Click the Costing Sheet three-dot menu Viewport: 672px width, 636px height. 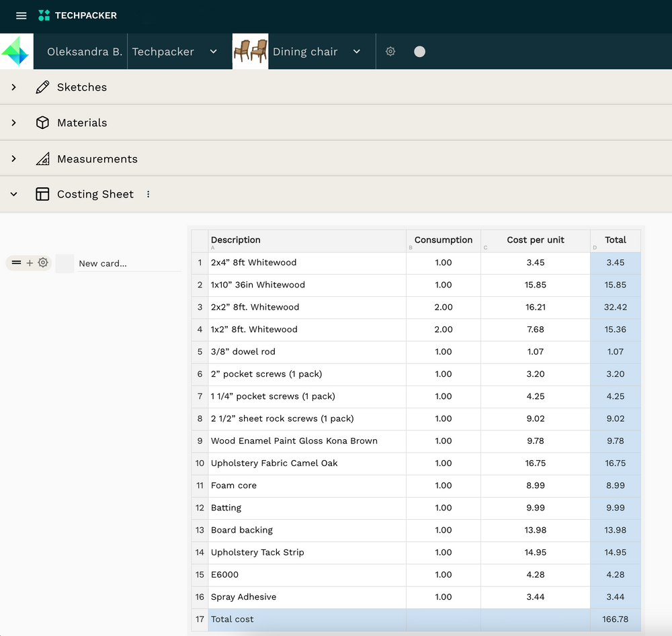[149, 194]
